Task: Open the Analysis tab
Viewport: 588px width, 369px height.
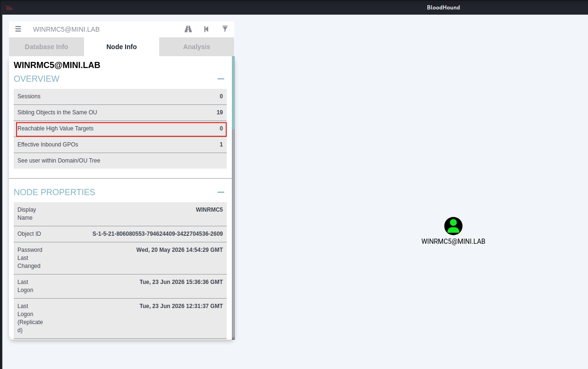Action: pyautogui.click(x=196, y=47)
